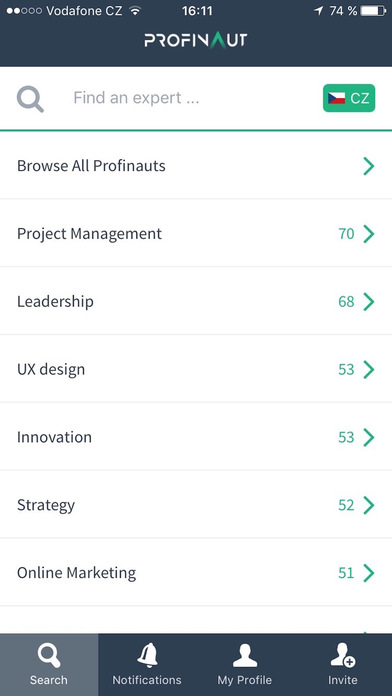This screenshot has height=696, width=392.
Task: Tap the Innovation 53 chevron arrow
Action: click(368, 437)
